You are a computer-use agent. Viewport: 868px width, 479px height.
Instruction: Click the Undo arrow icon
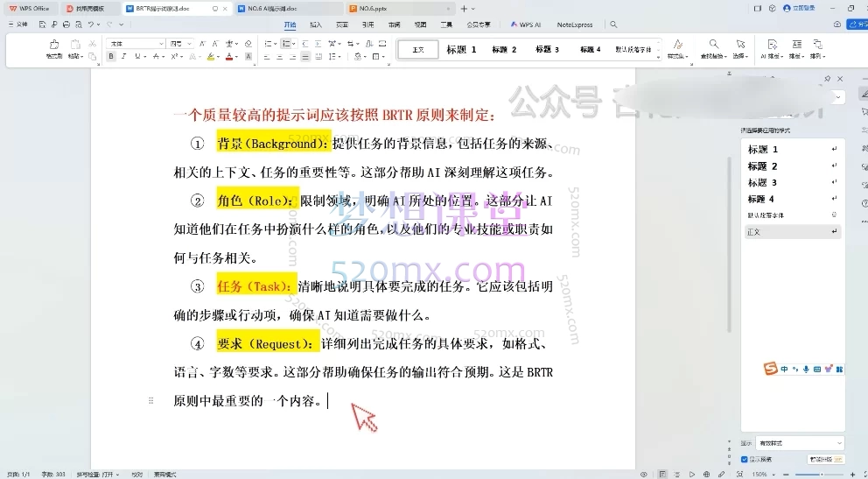click(x=91, y=25)
